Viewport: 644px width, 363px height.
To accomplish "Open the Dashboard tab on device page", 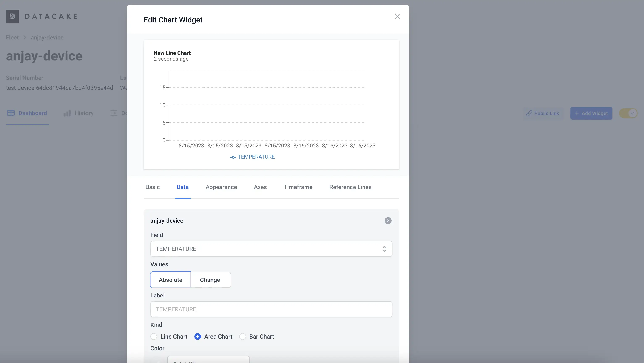I will [27, 113].
